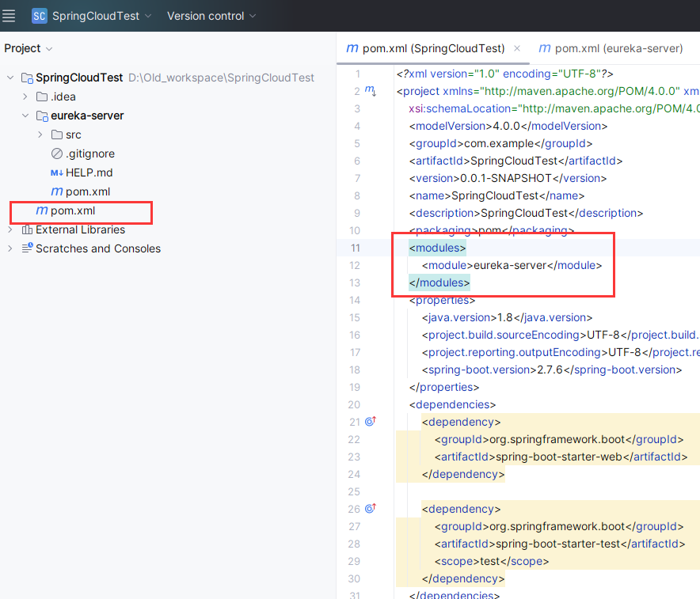This screenshot has height=599, width=700.
Task: Click the dependency gutter icon on line 21
Action: click(x=370, y=422)
